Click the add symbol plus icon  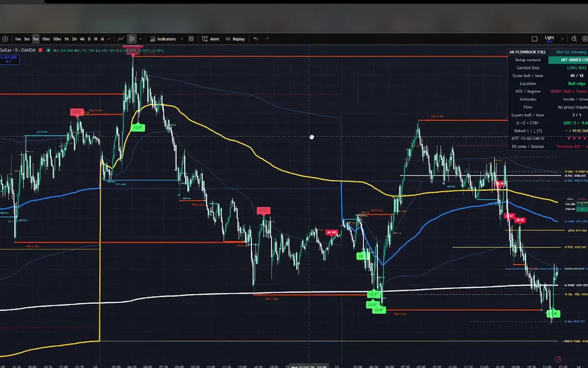(x=5, y=39)
